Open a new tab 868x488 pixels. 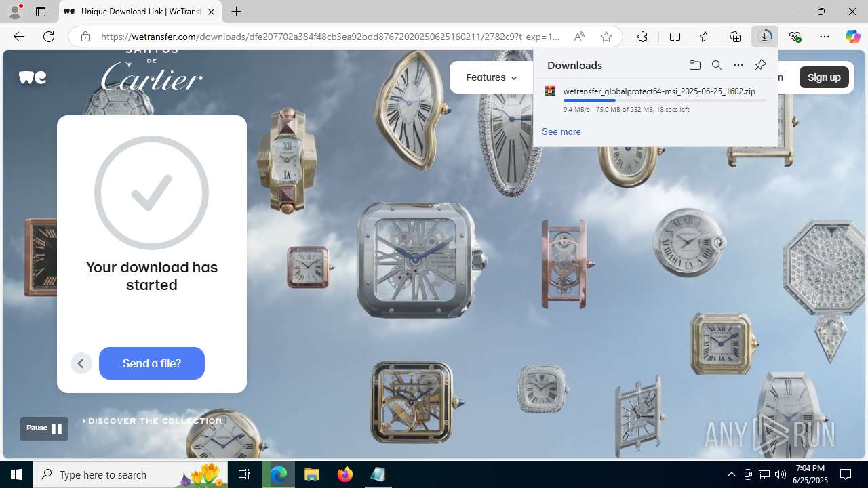click(x=236, y=12)
